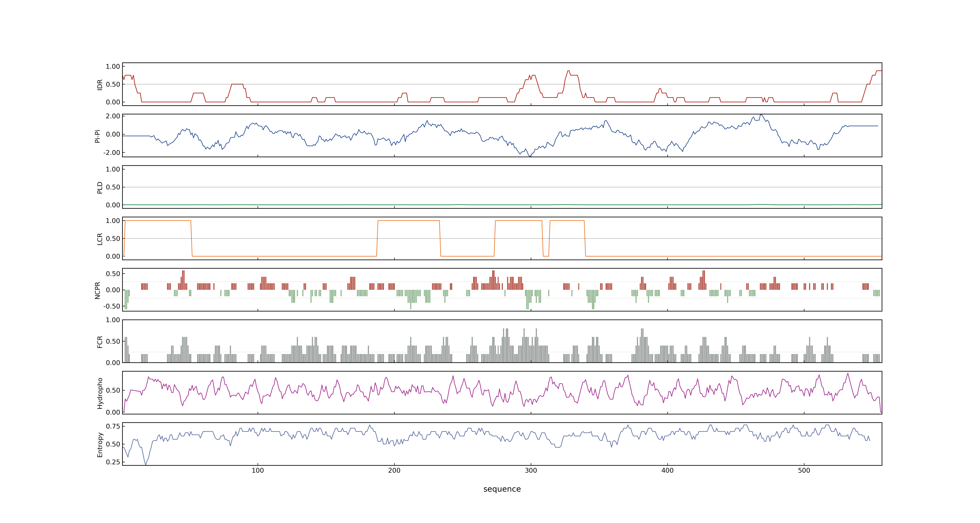
Task: Click x-axis tick label 100
Action: 258,470
